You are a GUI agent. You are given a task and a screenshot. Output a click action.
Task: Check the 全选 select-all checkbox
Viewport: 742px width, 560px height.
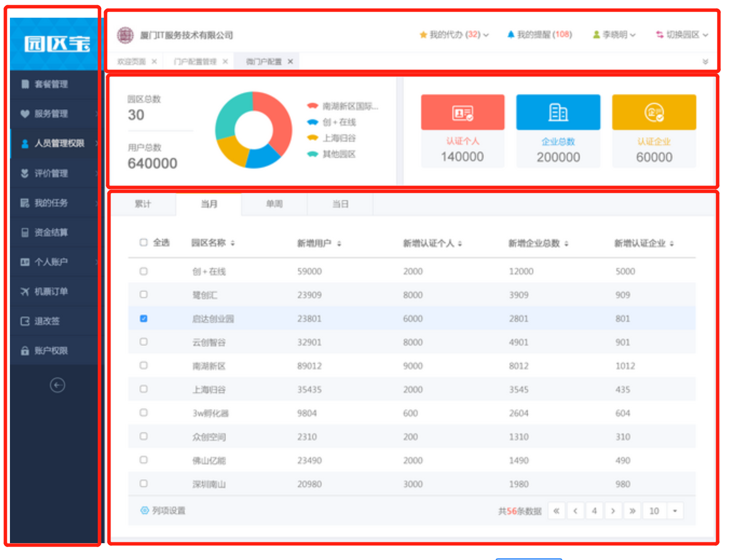[144, 242]
